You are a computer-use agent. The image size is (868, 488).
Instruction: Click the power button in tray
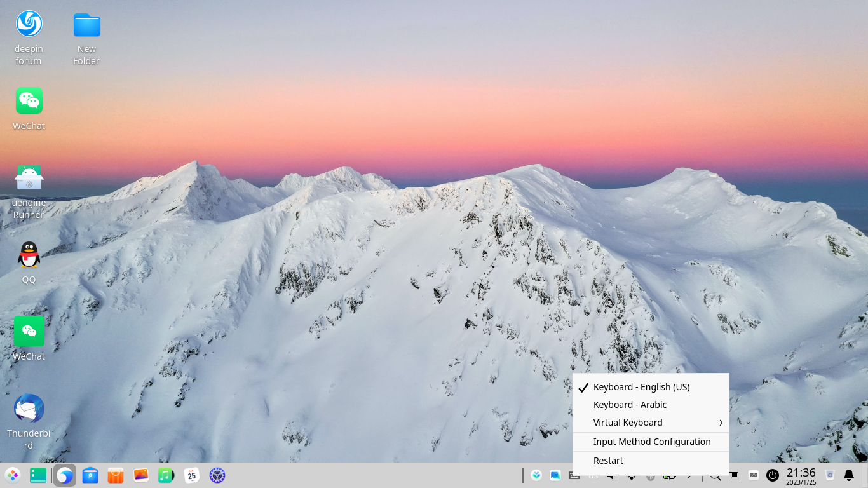(x=773, y=475)
